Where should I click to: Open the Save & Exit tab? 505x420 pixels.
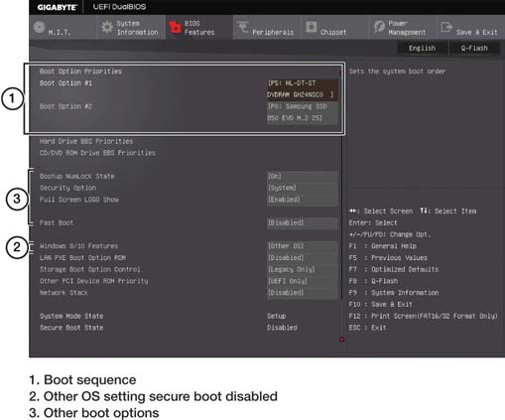(470, 28)
